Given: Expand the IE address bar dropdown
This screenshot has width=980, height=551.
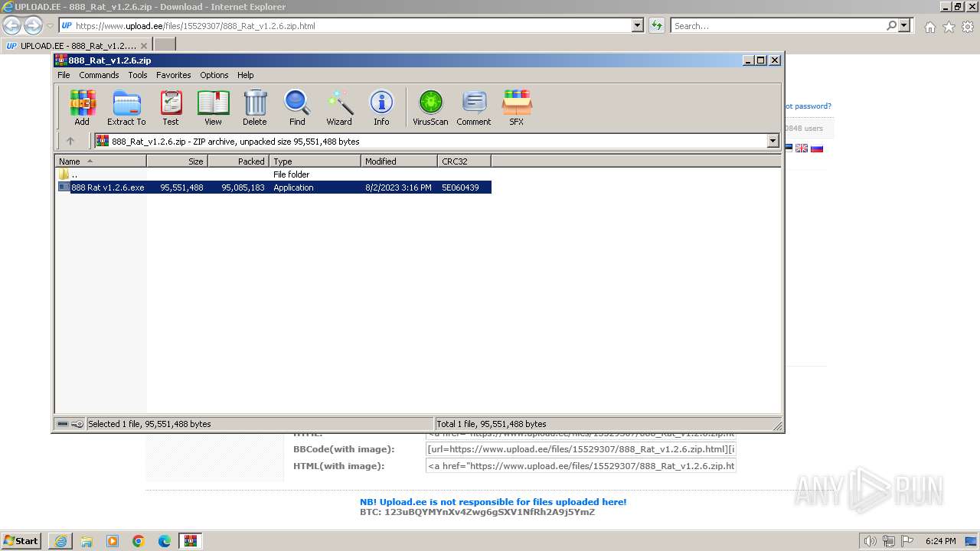Looking at the screenshot, I should 638,25.
